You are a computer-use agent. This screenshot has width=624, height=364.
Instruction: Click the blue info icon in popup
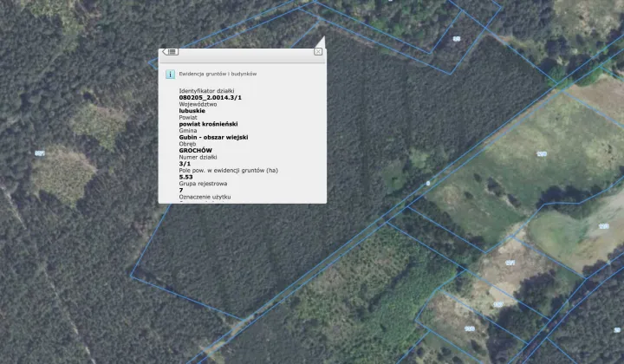pos(171,75)
